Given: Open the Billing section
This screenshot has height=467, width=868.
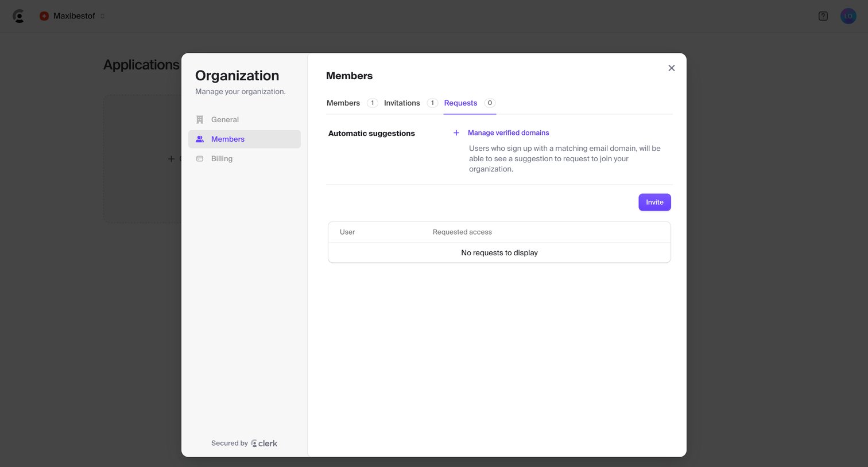Looking at the screenshot, I should (245, 159).
